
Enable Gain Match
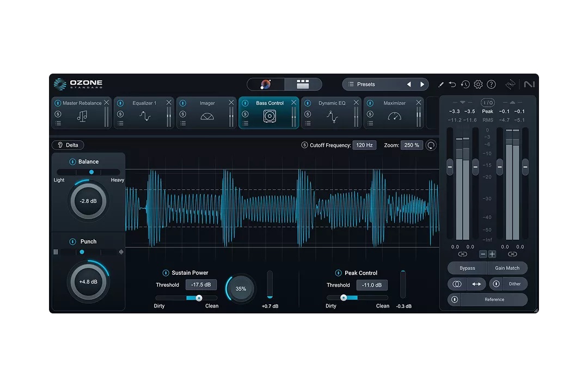click(507, 268)
